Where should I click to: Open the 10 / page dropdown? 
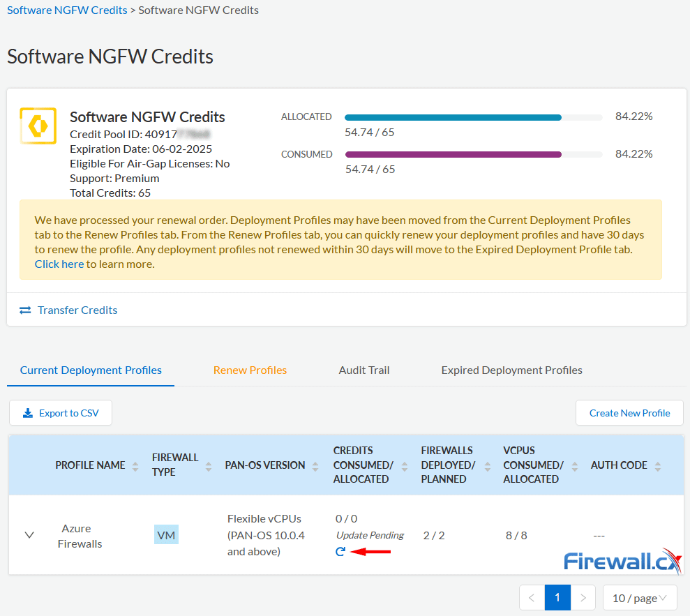tap(639, 598)
